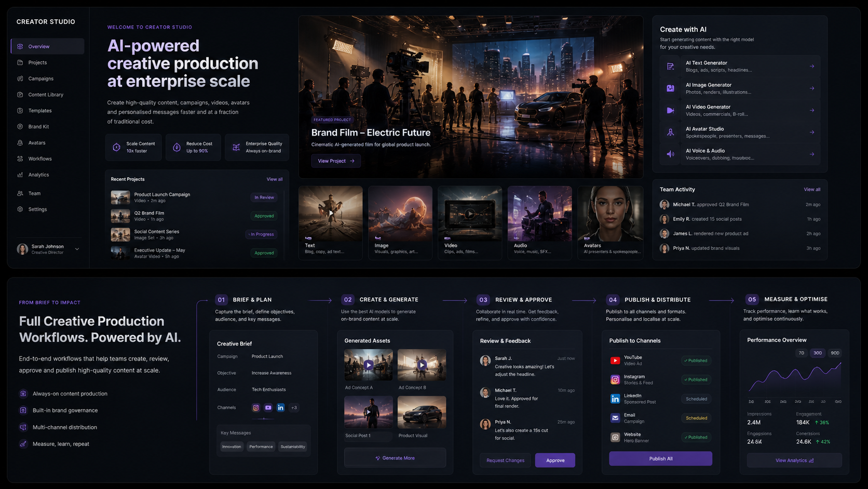Click the YouTube channel icon
Screen dimensions: 868x489
click(615, 361)
